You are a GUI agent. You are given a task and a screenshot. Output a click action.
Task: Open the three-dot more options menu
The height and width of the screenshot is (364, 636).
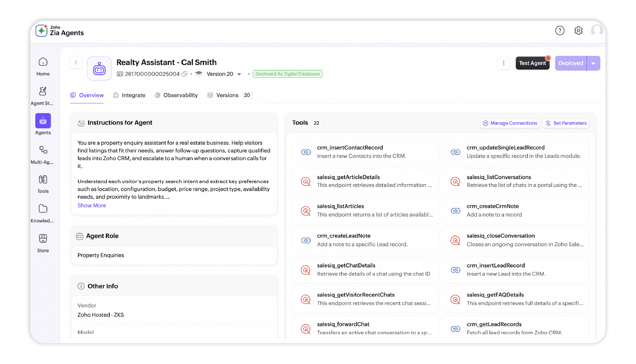(504, 63)
